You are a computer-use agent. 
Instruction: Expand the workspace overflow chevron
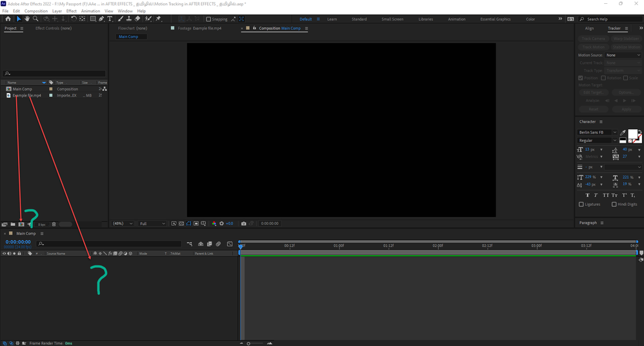point(560,19)
